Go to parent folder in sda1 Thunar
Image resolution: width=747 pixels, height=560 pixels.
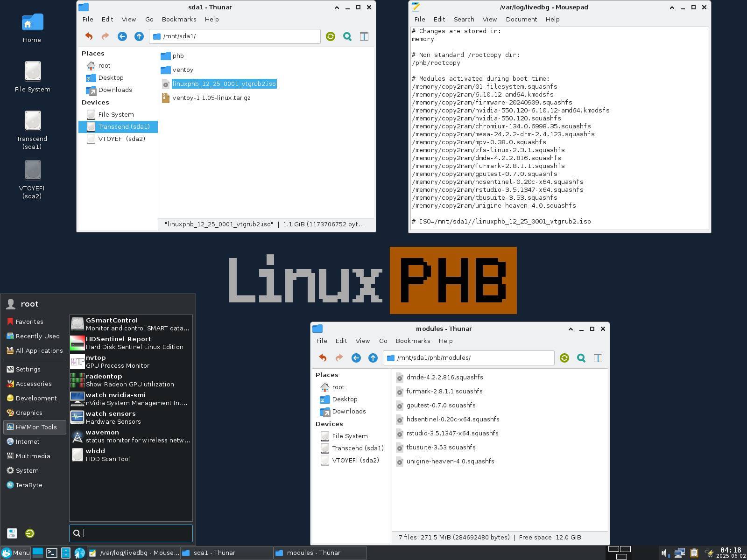click(139, 36)
